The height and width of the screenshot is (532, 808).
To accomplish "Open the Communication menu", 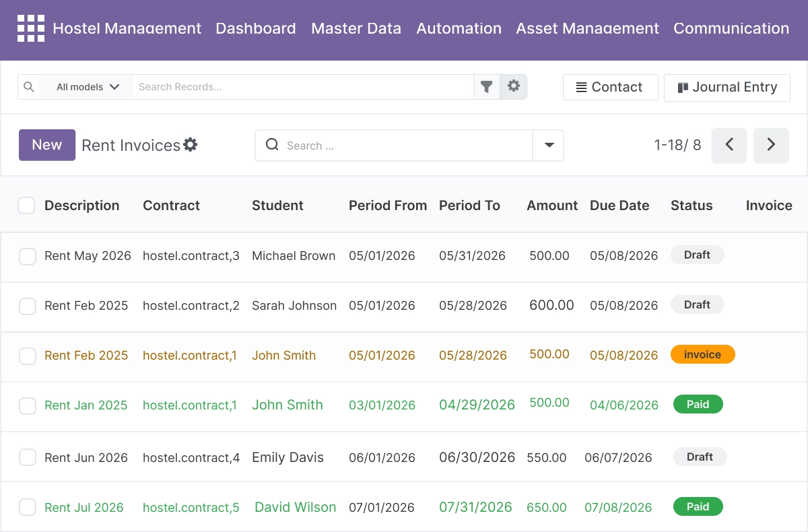I will tap(731, 28).
